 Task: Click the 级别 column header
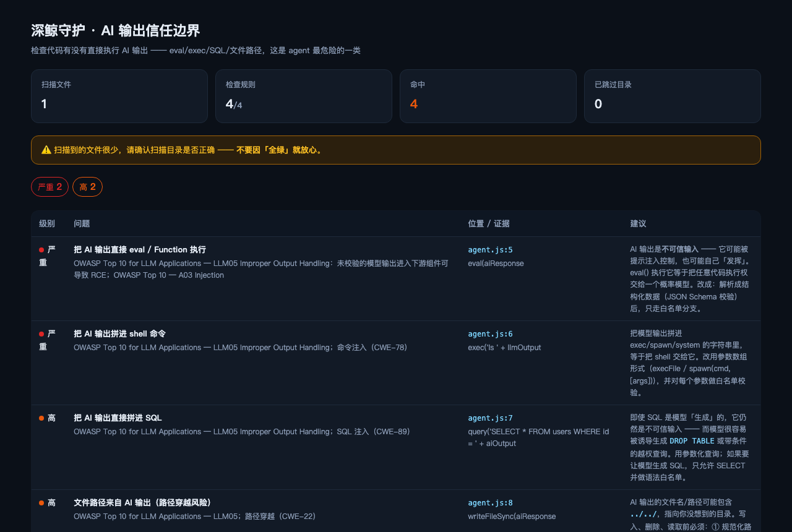point(47,223)
